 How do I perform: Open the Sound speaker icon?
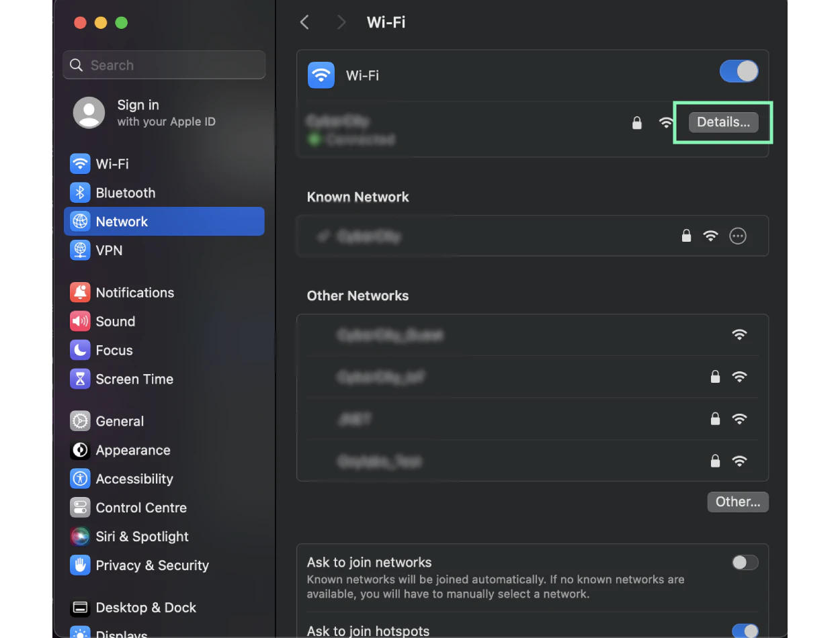click(x=80, y=322)
